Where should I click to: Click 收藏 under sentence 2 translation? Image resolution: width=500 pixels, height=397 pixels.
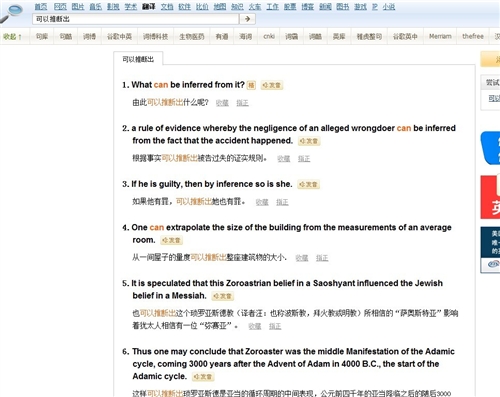284,159
